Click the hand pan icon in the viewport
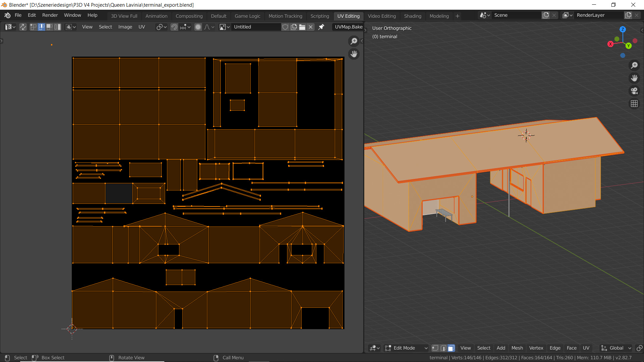The height and width of the screenshot is (362, 644). point(635,78)
